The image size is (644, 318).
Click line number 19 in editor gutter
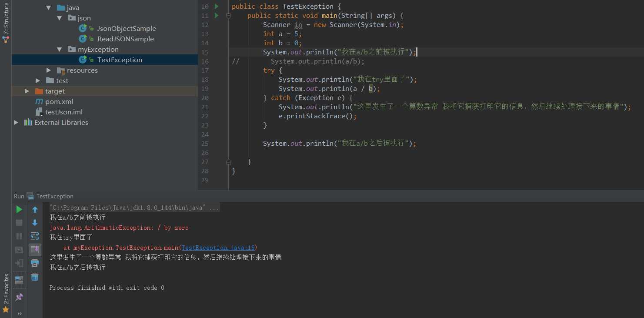point(205,89)
